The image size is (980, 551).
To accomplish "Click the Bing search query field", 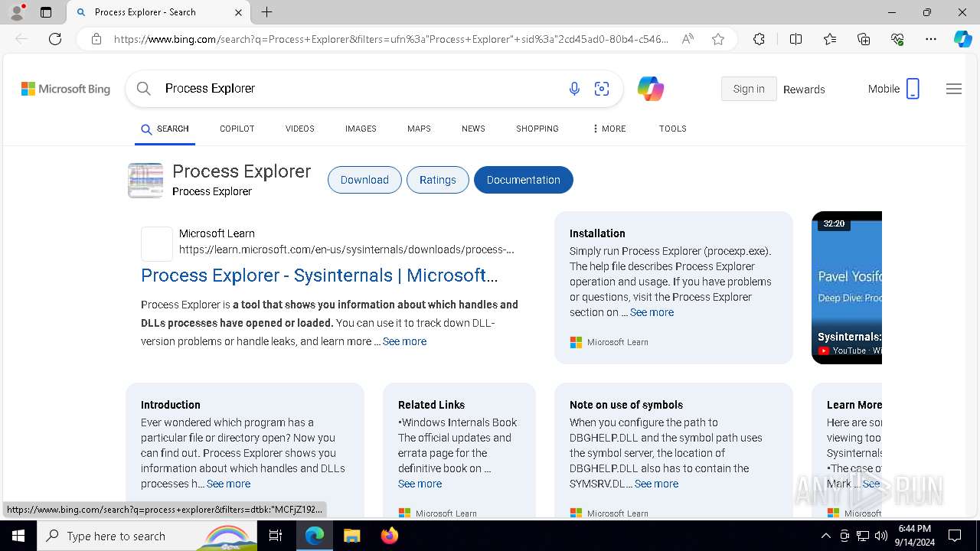I will [x=360, y=89].
